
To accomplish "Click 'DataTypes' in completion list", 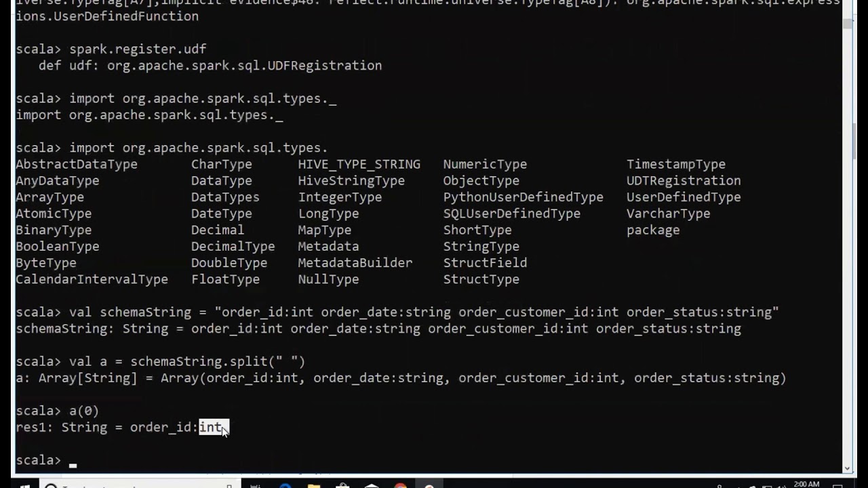I will 225,197.
